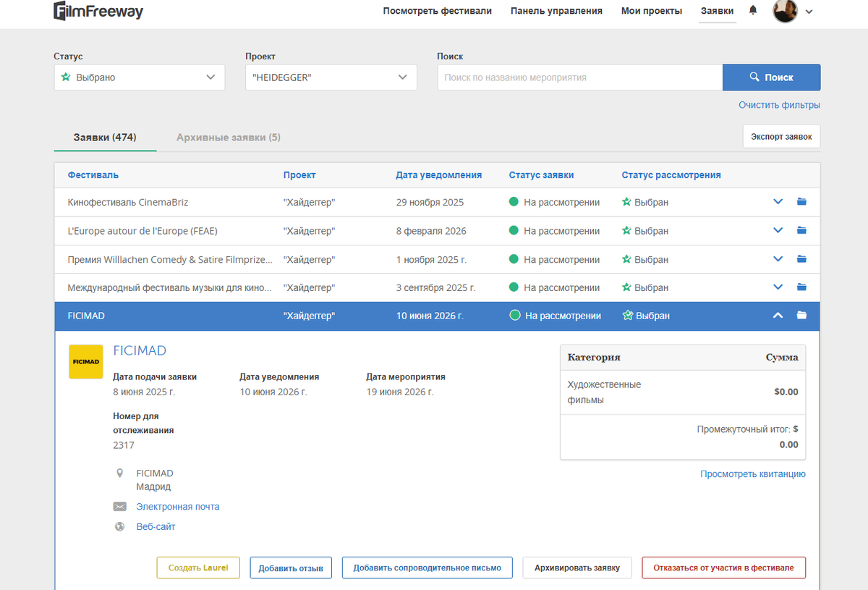Click Добавить сопроводительное письмо button

tap(427, 568)
